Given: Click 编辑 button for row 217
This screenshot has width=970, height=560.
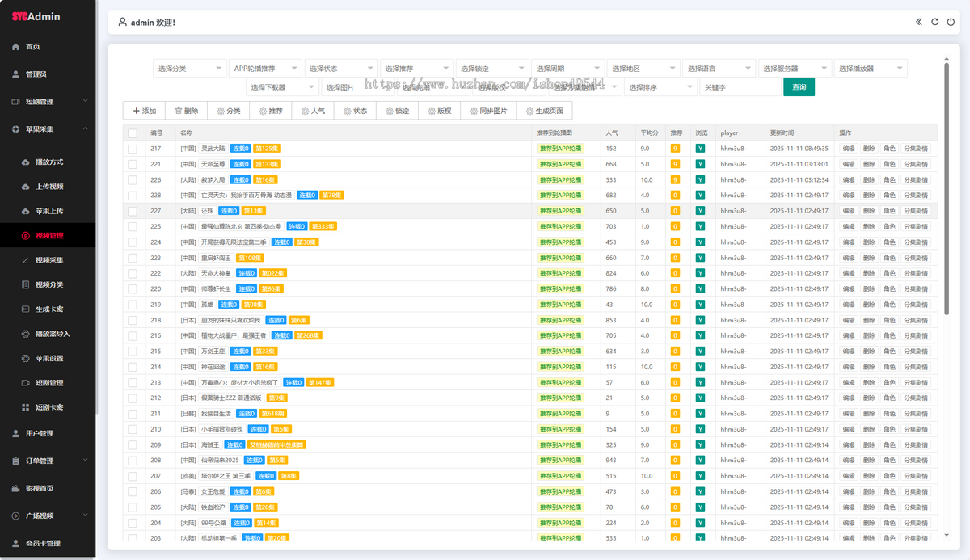Looking at the screenshot, I should click(x=848, y=149).
